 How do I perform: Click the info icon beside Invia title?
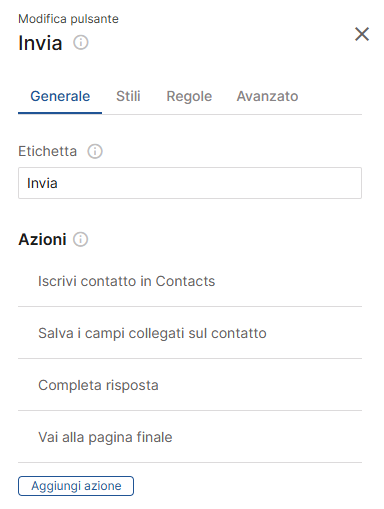(81, 43)
